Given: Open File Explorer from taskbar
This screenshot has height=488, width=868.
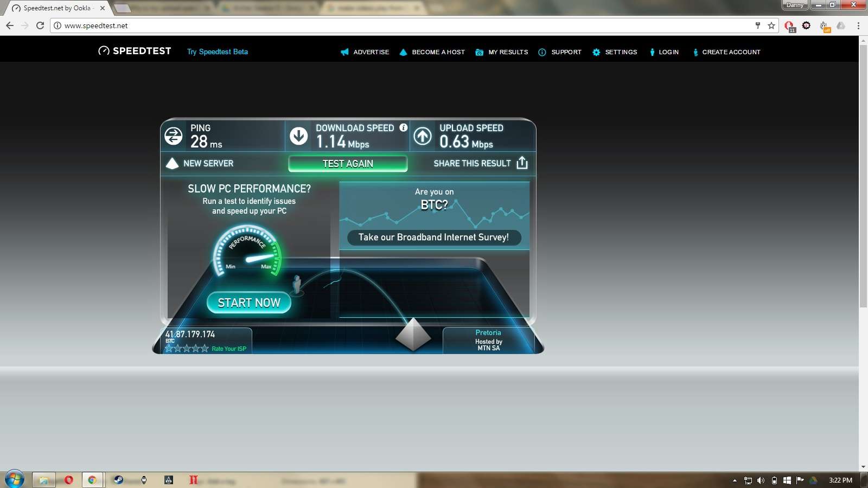Looking at the screenshot, I should pos(43,480).
